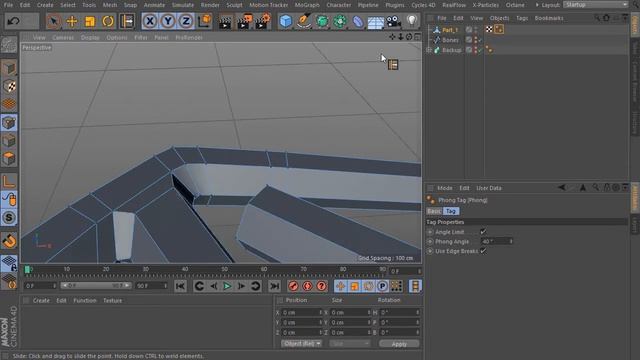Screen dimensions: 640x360
Task: Click Apply button in Coordinates
Action: click(x=399, y=344)
